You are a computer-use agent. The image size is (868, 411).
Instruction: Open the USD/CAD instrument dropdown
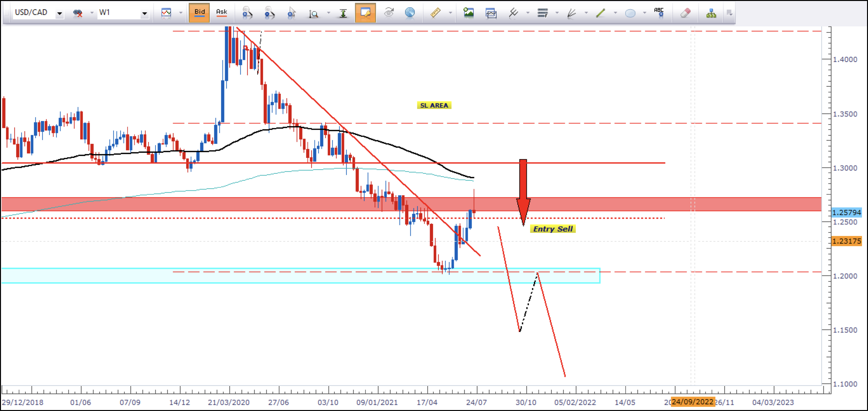(x=59, y=13)
